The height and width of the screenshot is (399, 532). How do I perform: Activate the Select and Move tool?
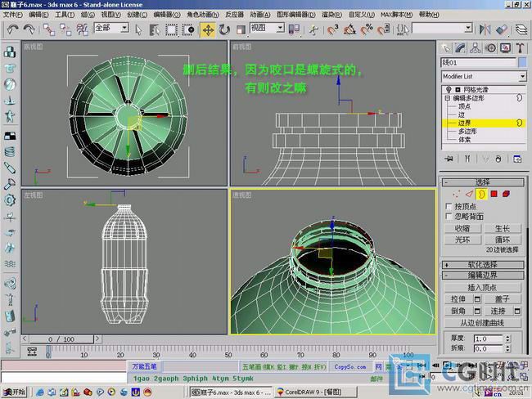pos(208,29)
